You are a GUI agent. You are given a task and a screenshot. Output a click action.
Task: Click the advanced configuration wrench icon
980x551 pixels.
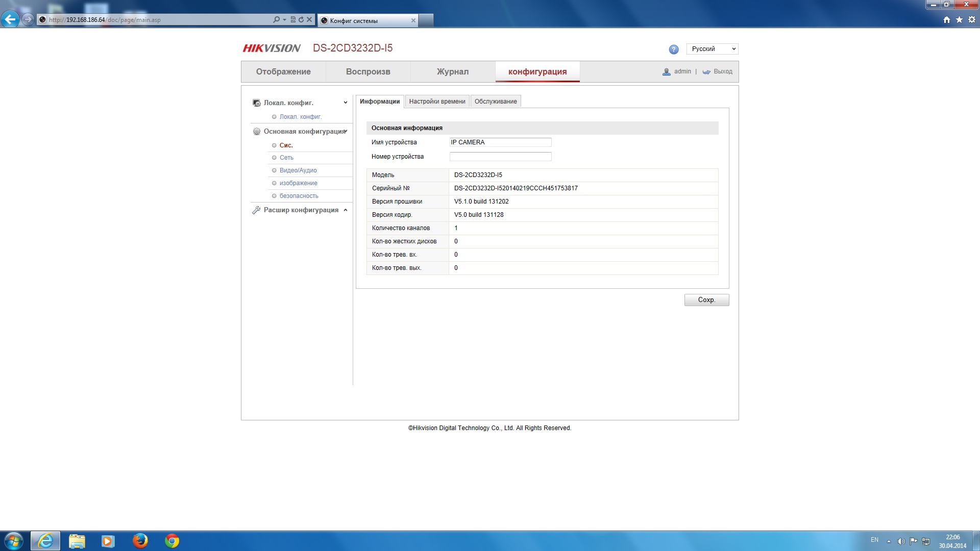[257, 210]
